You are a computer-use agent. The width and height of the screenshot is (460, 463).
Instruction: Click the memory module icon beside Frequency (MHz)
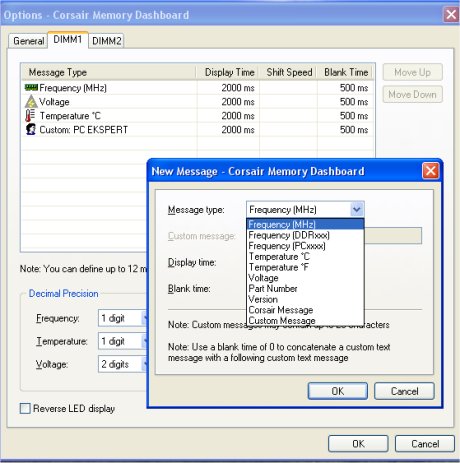click(x=31, y=88)
